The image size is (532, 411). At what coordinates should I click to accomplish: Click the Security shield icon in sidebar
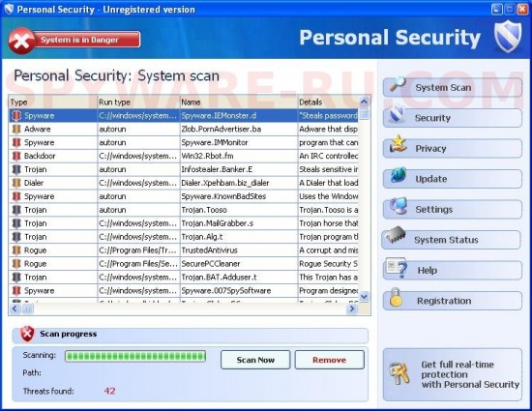tap(397, 114)
